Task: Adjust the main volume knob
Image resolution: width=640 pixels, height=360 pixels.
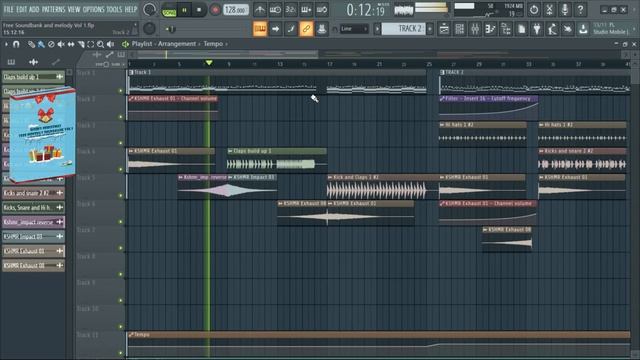Action: point(150,10)
